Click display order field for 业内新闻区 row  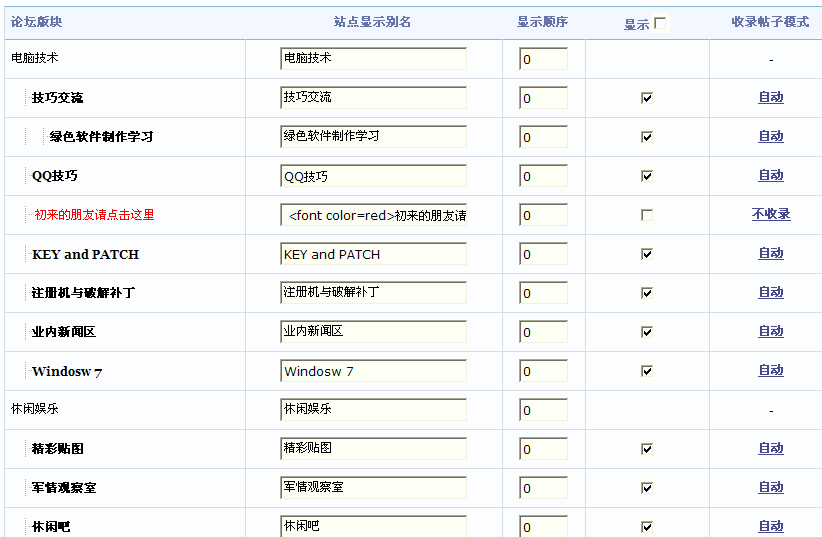click(544, 331)
